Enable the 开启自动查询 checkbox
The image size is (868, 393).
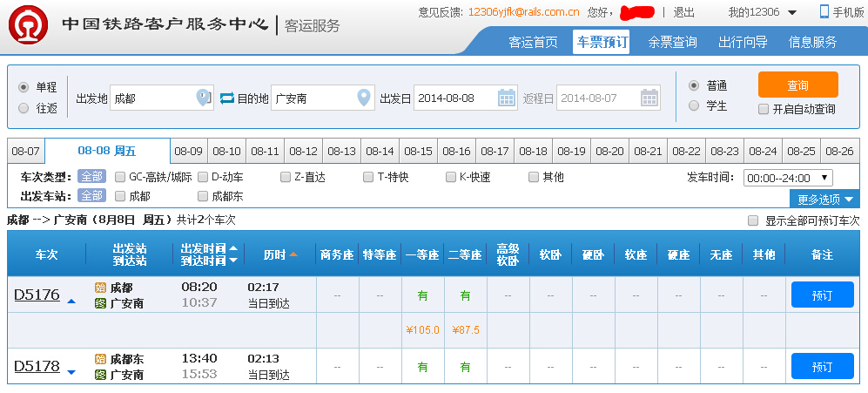pos(764,109)
